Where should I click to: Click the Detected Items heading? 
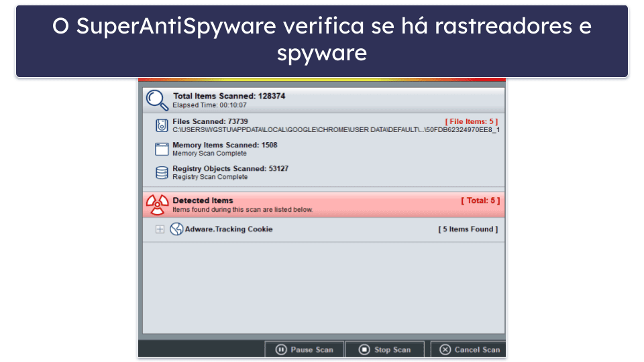(x=203, y=200)
